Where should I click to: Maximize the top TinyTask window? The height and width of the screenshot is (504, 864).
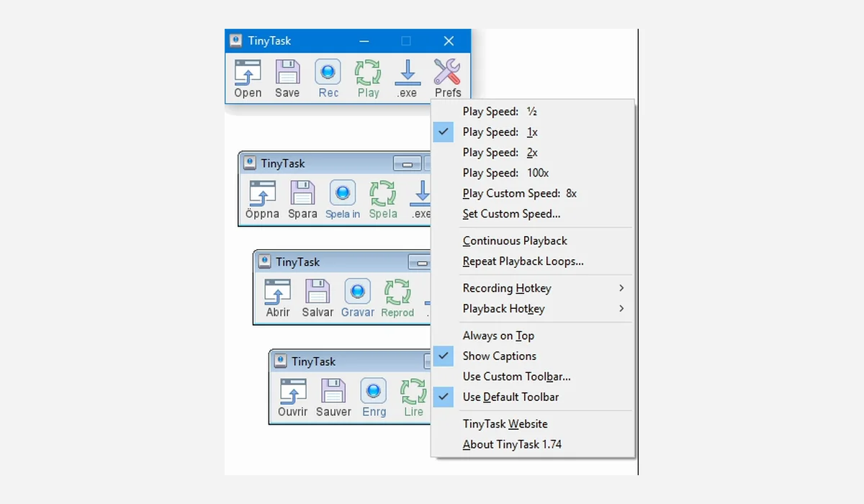(x=405, y=41)
